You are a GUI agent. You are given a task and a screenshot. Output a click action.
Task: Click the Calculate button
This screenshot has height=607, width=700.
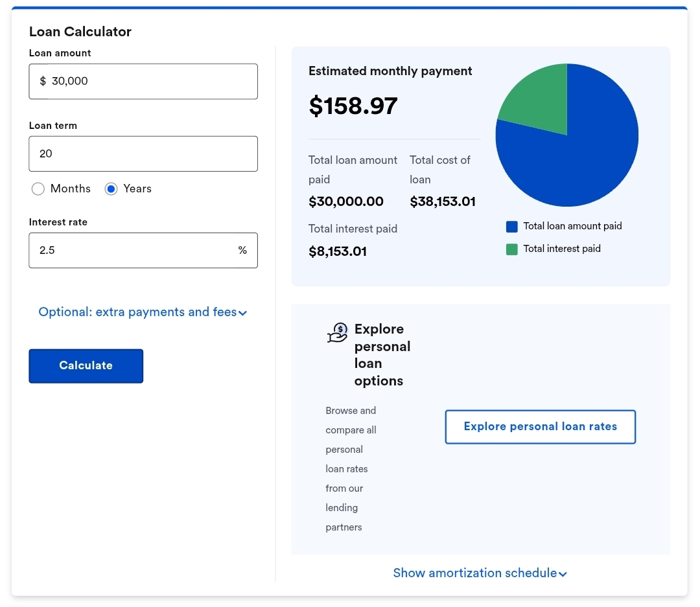[x=86, y=366]
